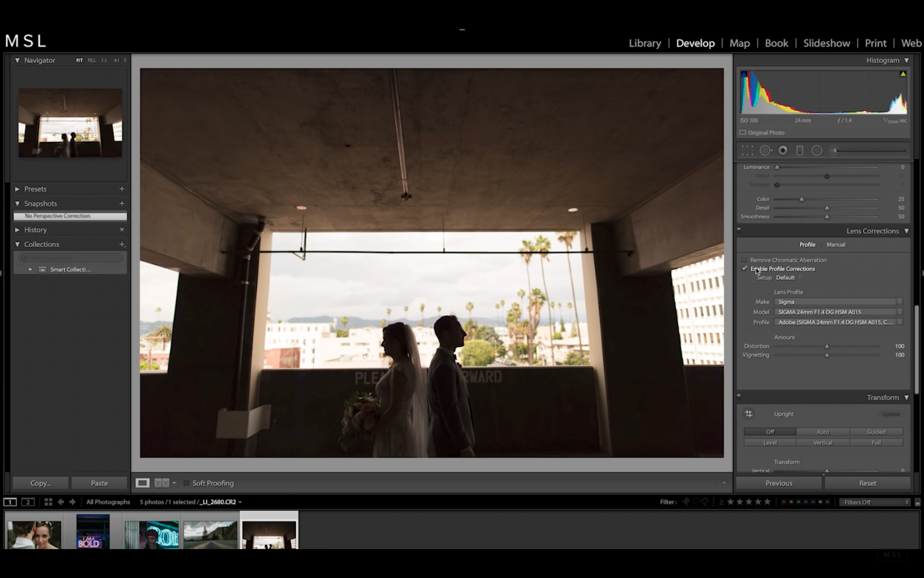Screen dimensions: 924x578
Task: Enable the Remove Chromatic Aberration checkbox
Action: click(x=744, y=260)
